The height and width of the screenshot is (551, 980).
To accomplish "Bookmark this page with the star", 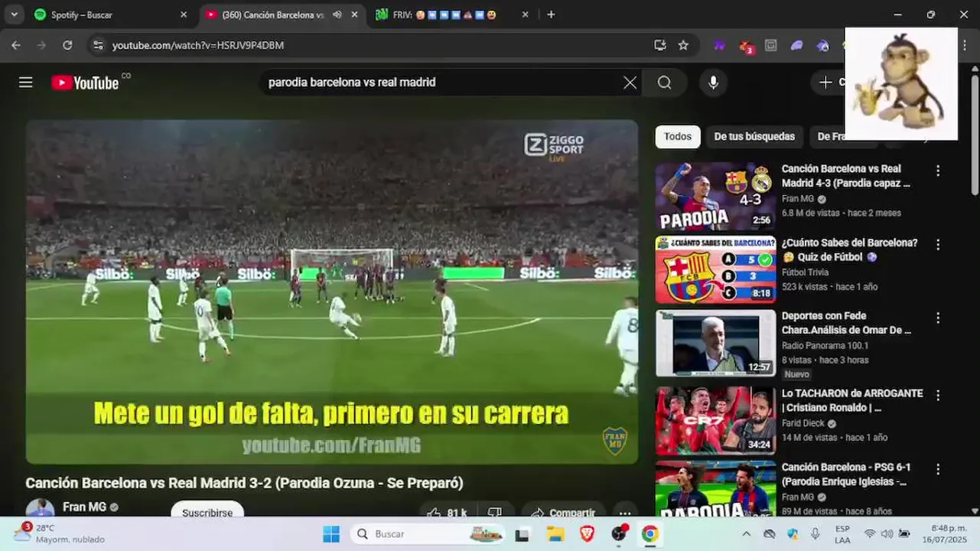I will click(x=683, y=45).
